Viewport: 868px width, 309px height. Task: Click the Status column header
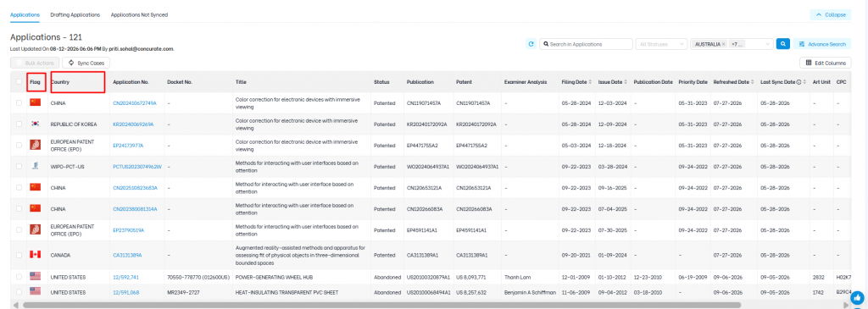point(381,82)
